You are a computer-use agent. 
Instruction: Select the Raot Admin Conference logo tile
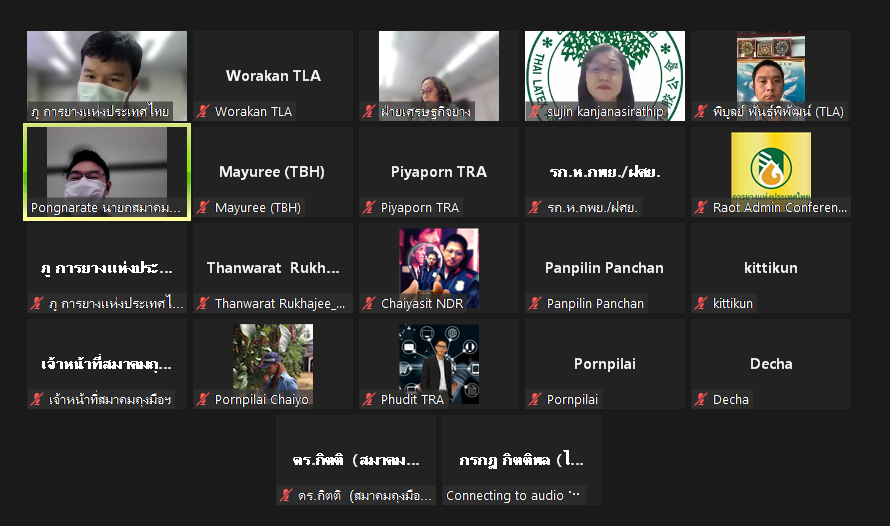click(x=771, y=172)
